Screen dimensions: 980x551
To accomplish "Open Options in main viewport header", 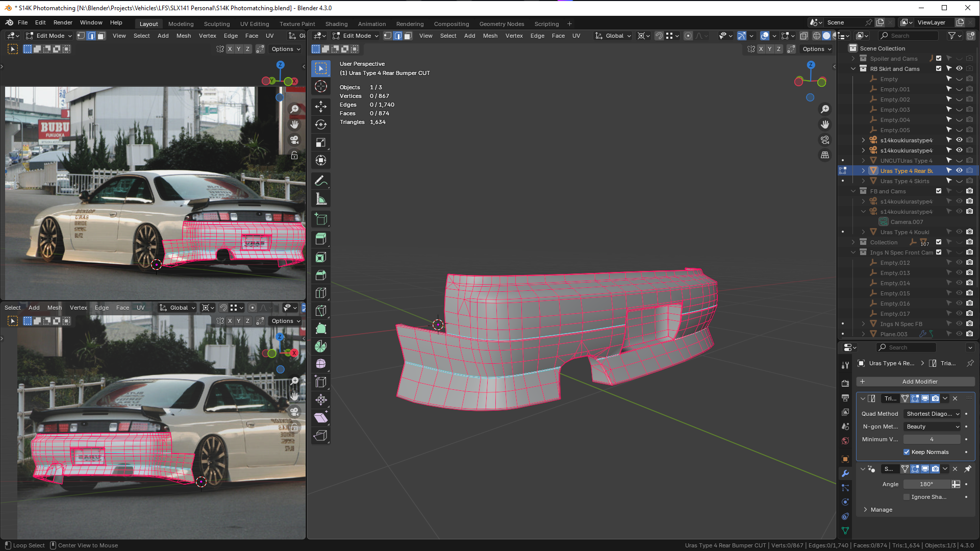I will tap(817, 49).
